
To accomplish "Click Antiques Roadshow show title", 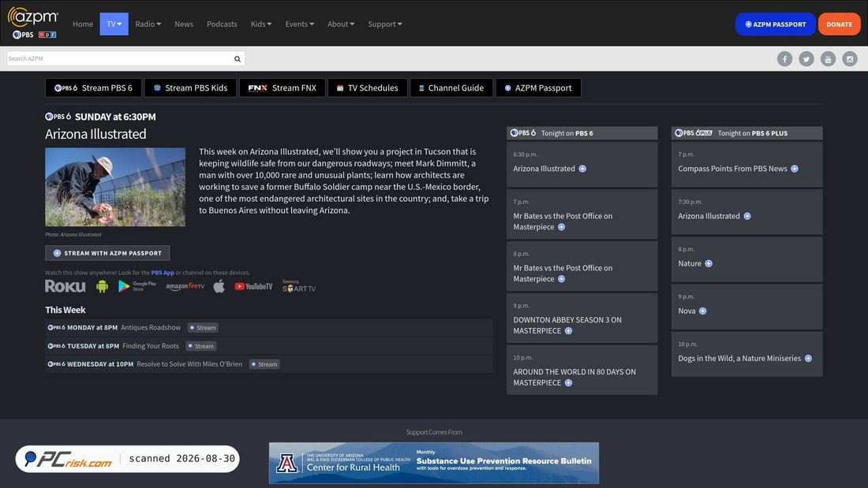I will click(151, 327).
